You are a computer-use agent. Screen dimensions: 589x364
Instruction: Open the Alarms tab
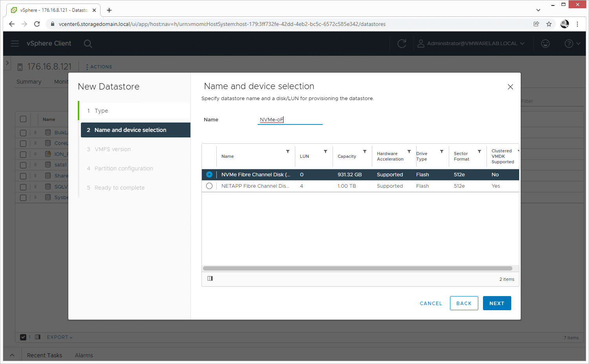[84, 355]
